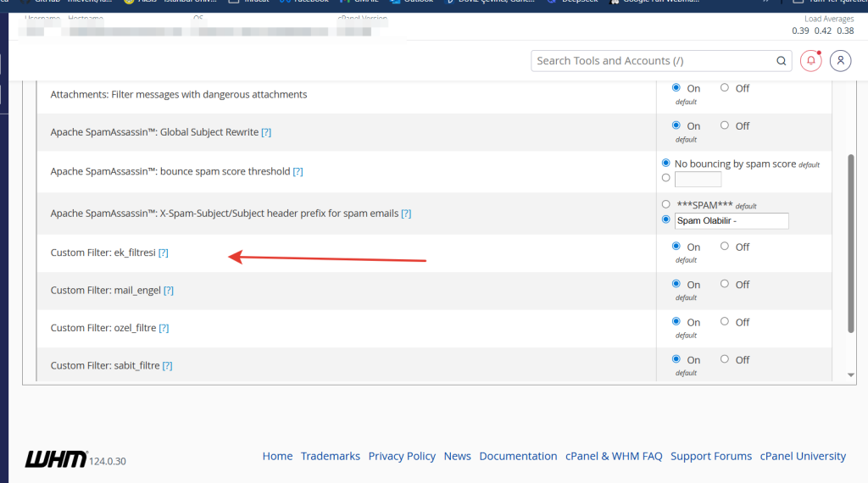868x483 pixels.
Task: Open the Privacy Policy link
Action: pyautogui.click(x=402, y=457)
